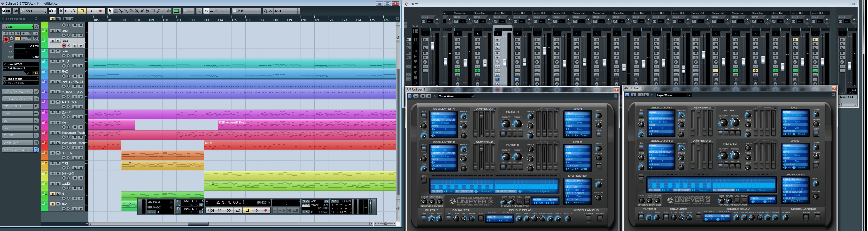Select the Play speaker tool
This screenshot has height=231, width=868.
point(169,11)
